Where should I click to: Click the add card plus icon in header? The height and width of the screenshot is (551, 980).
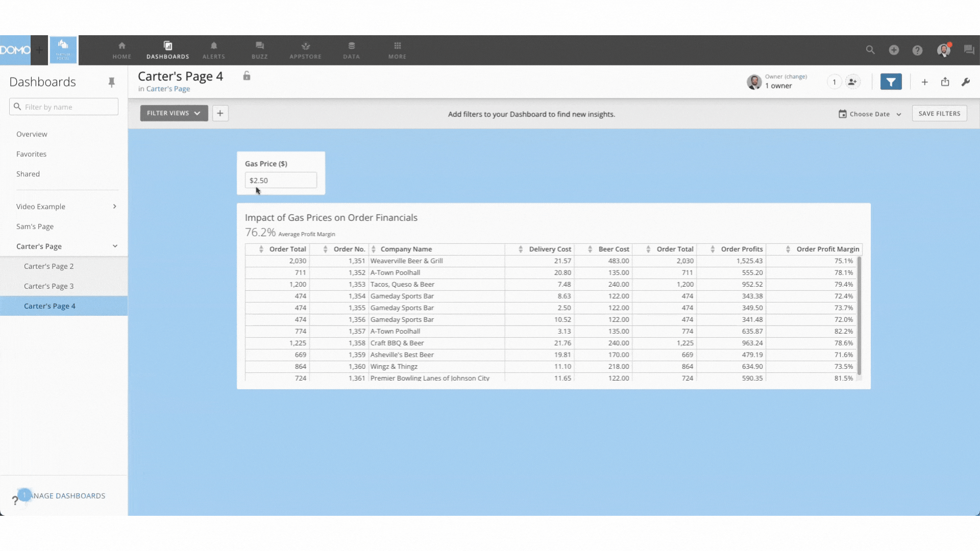[924, 82]
